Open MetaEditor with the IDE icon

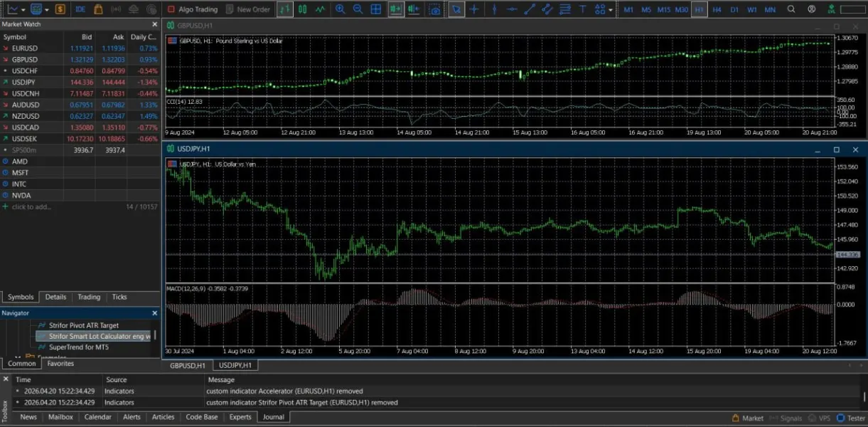click(x=80, y=9)
